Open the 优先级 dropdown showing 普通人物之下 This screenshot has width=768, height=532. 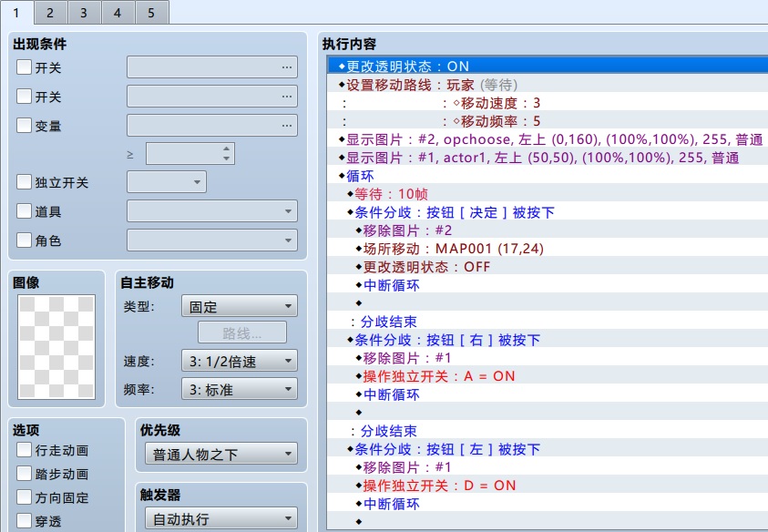(221, 454)
